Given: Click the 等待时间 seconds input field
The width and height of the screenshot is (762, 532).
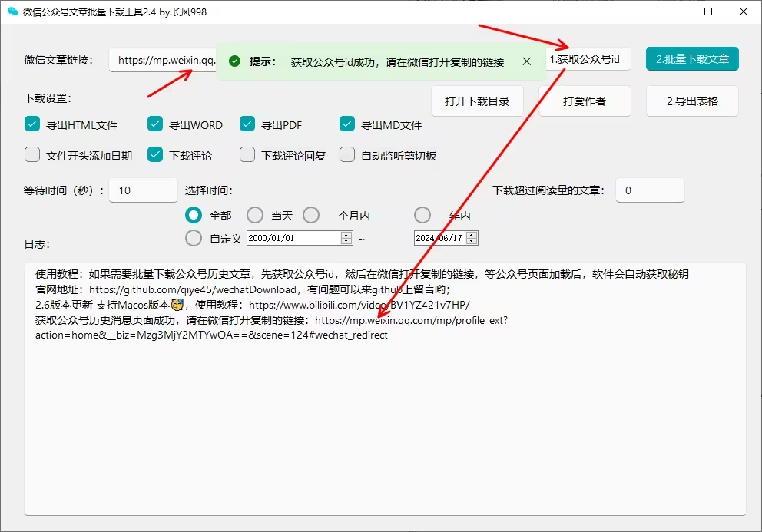Looking at the screenshot, I should (143, 190).
